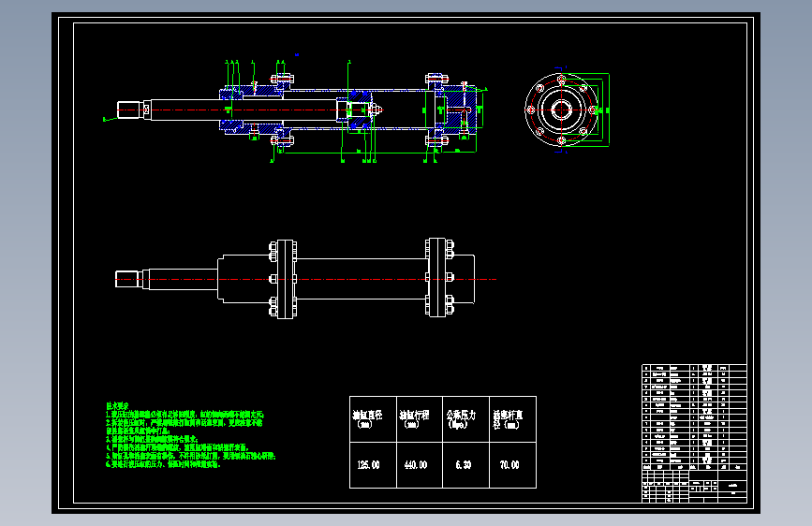Click the parts list title block table
Viewport: 812px width, 526px height.
point(694,433)
